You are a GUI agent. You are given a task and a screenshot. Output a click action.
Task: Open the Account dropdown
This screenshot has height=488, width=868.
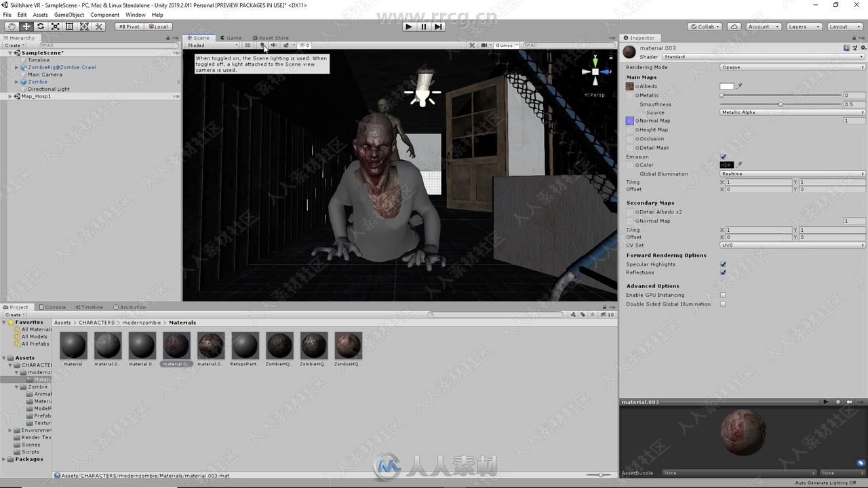point(762,26)
